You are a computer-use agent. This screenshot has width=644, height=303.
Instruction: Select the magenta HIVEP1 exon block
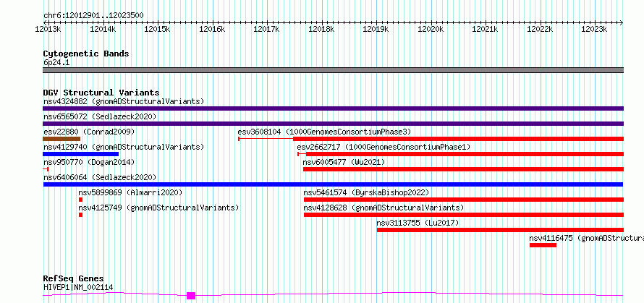[191, 296]
